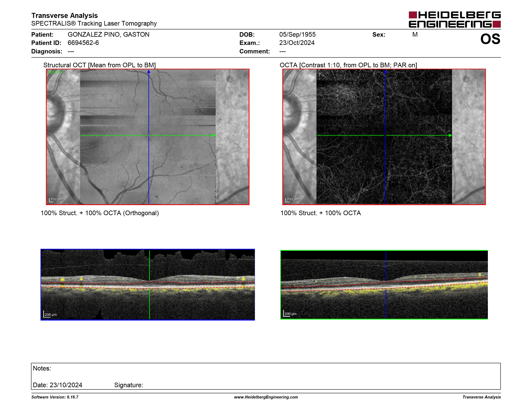This screenshot has height=411, width=532.
Task: Click the 'OCTA [Contrast 1:10...' caption
Action: click(x=348, y=65)
